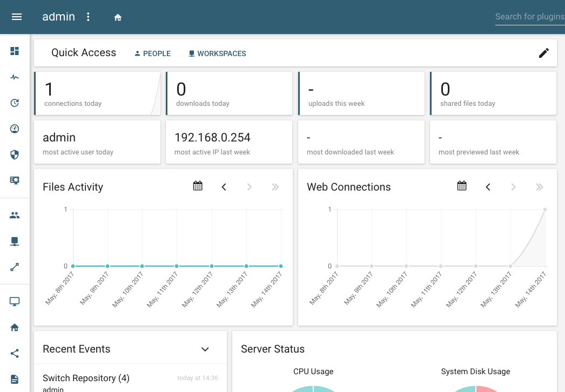Click the Server Status heading
Screen dimensions: 565x392
point(273,349)
